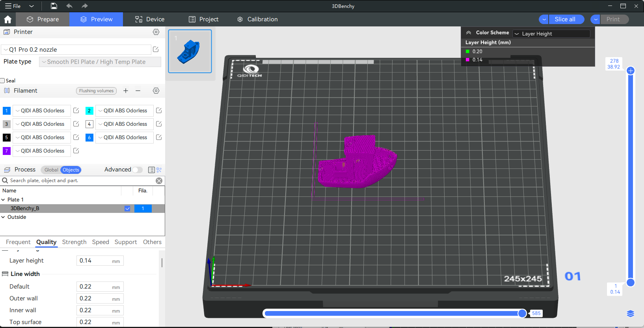Open Print dropdown arrow
This screenshot has height=328, width=644.
596,19
